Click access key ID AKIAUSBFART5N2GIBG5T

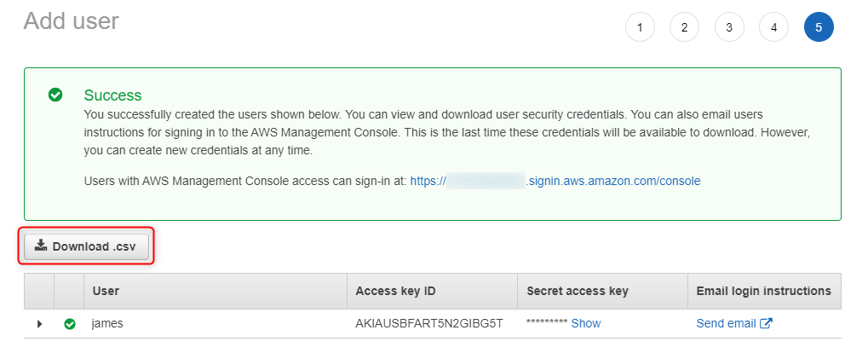pos(429,323)
